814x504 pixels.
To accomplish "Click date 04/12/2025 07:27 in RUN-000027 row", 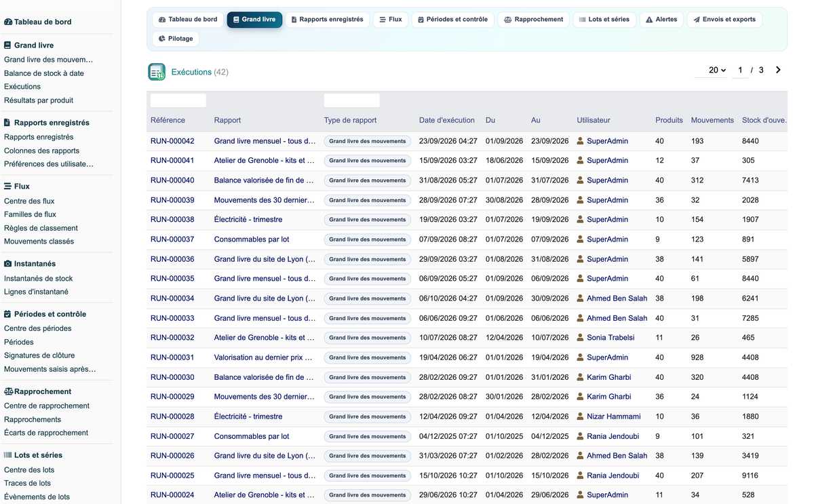I will point(448,436).
